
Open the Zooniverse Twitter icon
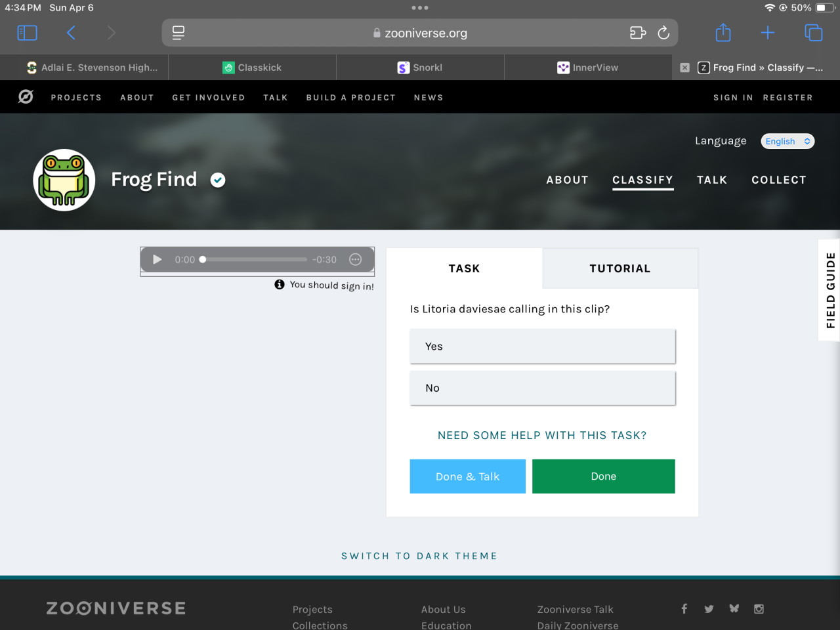coord(709,609)
